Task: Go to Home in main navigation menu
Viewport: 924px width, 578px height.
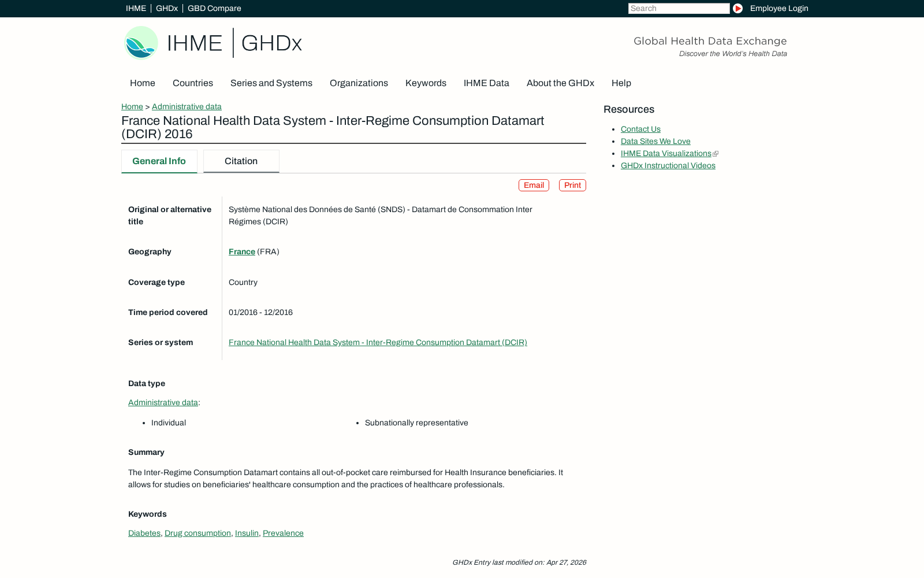Action: (x=143, y=83)
